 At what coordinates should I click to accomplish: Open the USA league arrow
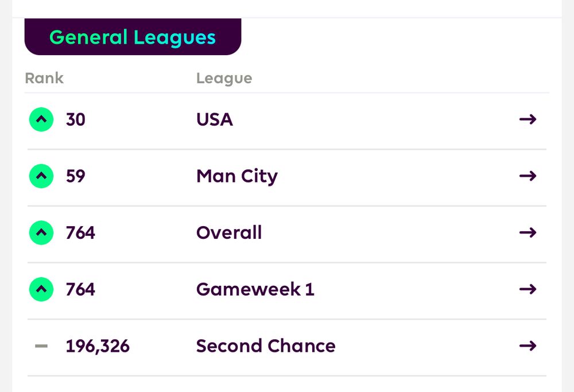(x=528, y=119)
